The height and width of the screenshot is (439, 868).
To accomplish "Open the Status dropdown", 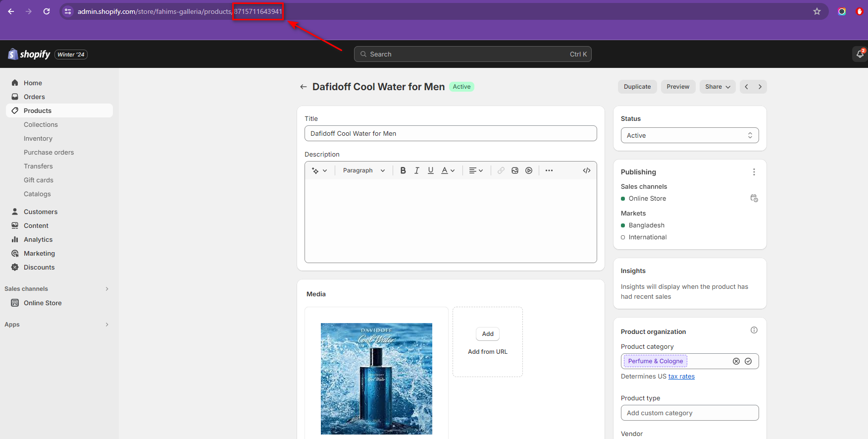I will 690,135.
